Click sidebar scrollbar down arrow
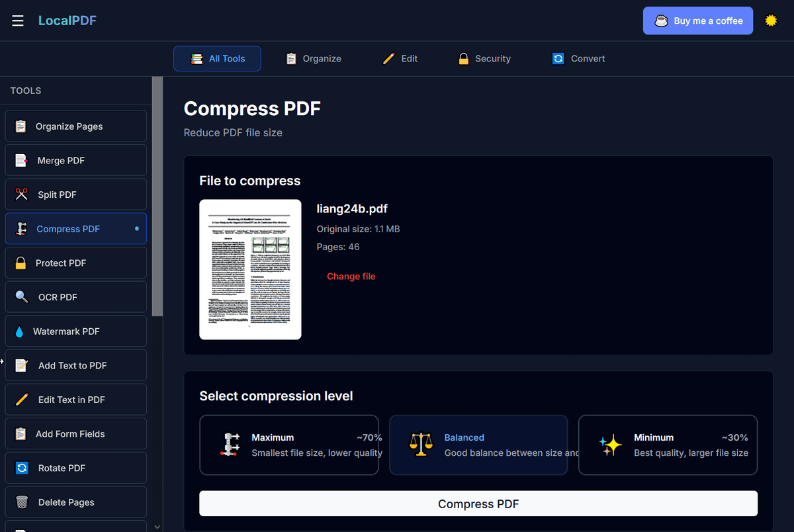 (x=157, y=527)
